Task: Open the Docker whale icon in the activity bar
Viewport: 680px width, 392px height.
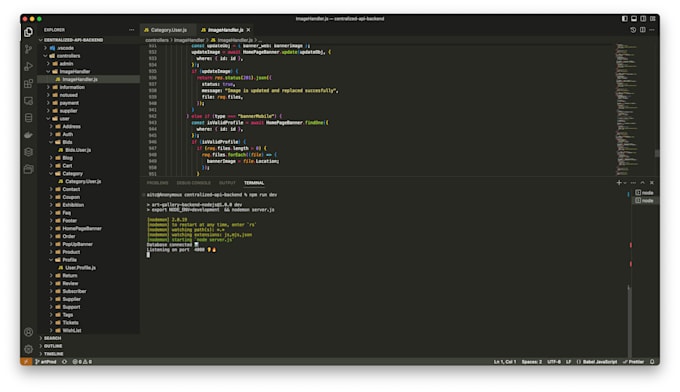Action: [x=29, y=135]
